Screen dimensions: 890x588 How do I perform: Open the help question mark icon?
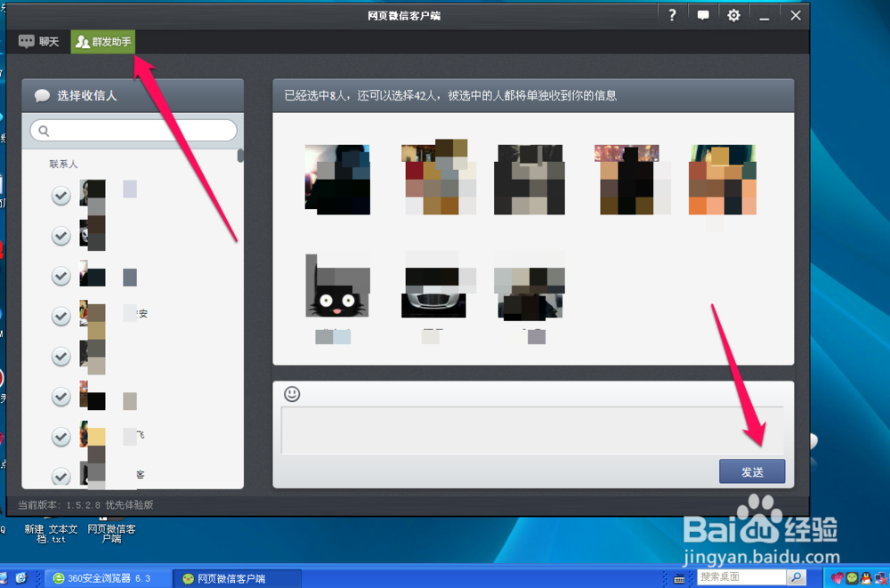pos(672,15)
